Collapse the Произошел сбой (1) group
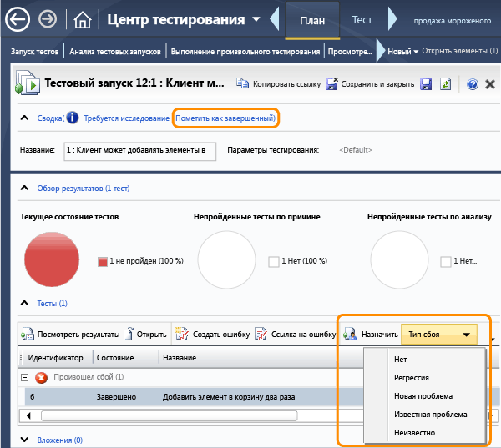Viewport: 501px width, 448px height. click(24, 377)
